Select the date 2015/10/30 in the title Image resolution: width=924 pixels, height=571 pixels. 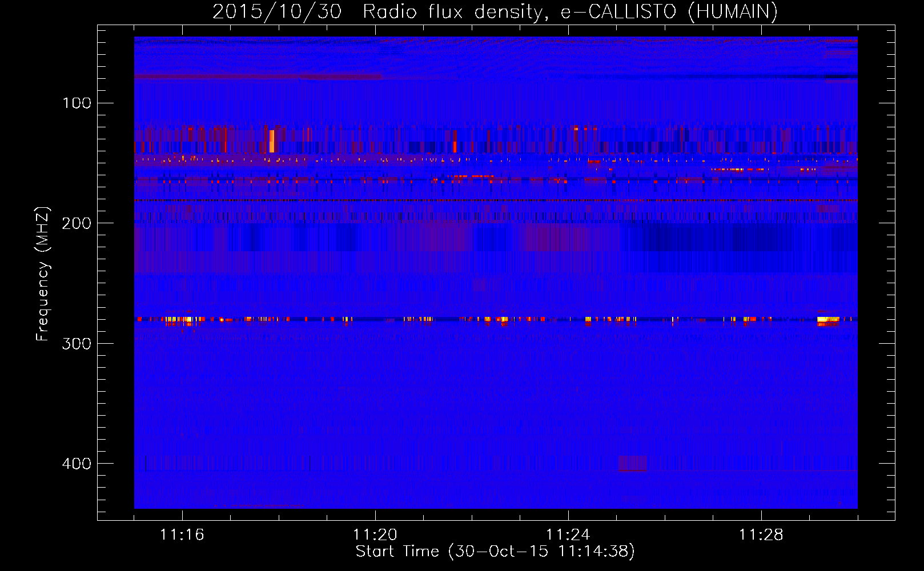277,11
